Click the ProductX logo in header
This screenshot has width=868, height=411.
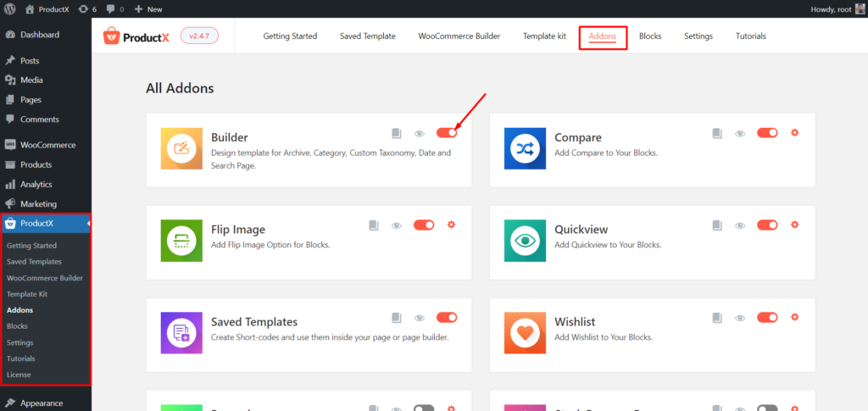click(136, 36)
